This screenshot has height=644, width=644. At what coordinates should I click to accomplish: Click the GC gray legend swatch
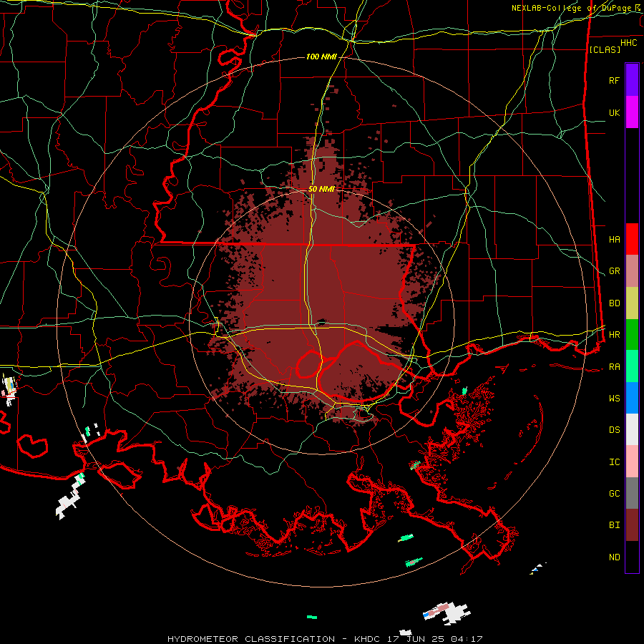(x=632, y=493)
